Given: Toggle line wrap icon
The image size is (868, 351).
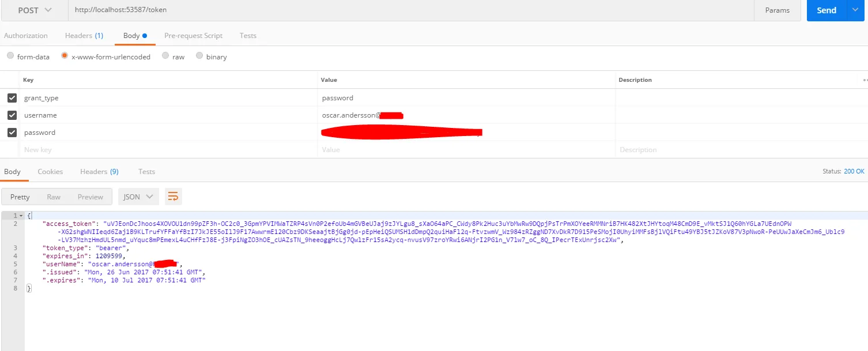Looking at the screenshot, I should (x=173, y=197).
